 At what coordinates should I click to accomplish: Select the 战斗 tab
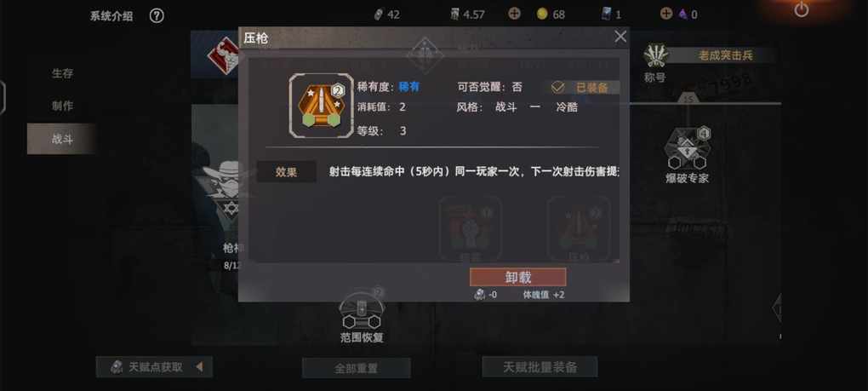[62, 139]
